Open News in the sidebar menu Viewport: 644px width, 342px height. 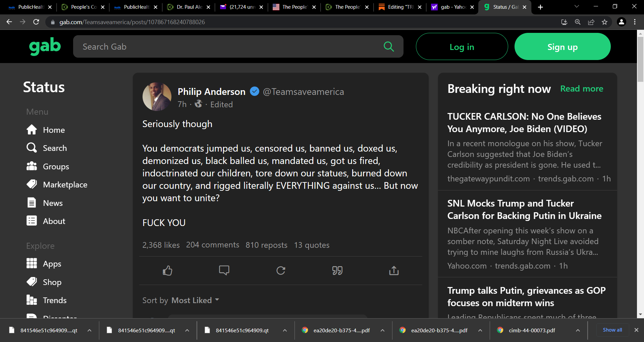pyautogui.click(x=45, y=203)
